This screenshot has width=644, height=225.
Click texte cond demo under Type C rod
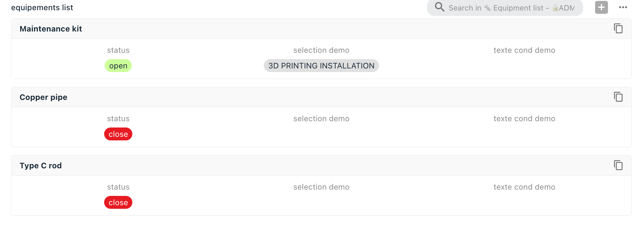[x=524, y=187]
